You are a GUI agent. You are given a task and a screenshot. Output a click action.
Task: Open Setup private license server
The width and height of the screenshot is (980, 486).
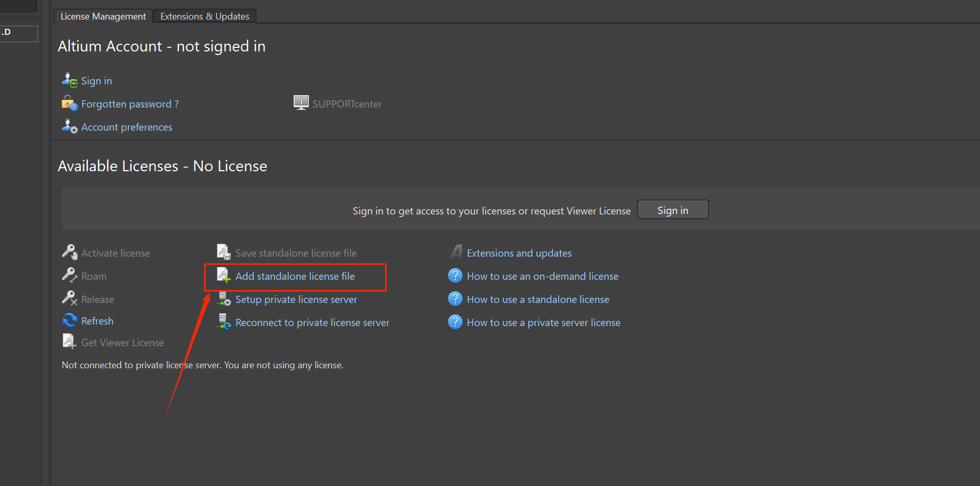[x=296, y=299]
